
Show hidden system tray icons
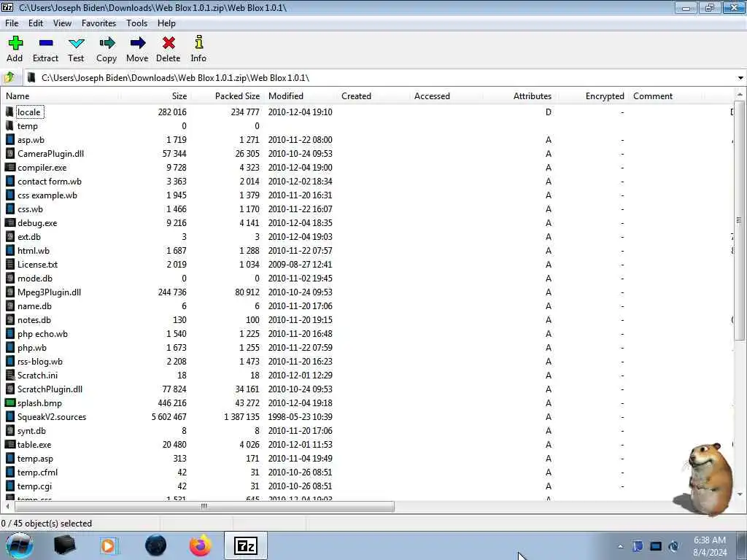[620, 546]
